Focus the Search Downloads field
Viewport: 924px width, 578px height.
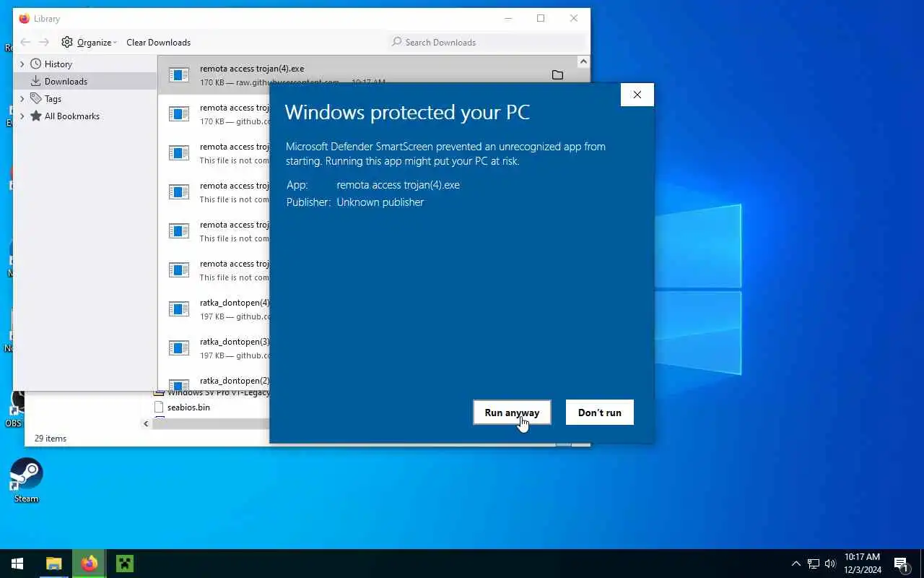[487, 42]
